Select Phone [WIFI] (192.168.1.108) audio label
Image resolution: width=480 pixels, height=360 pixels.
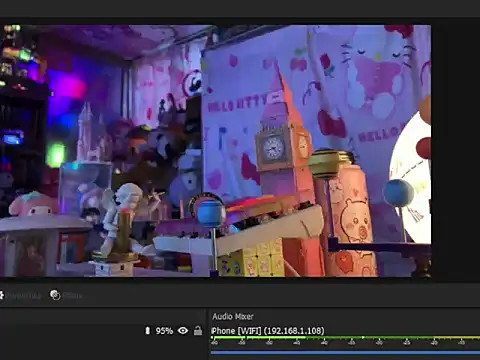point(268,331)
